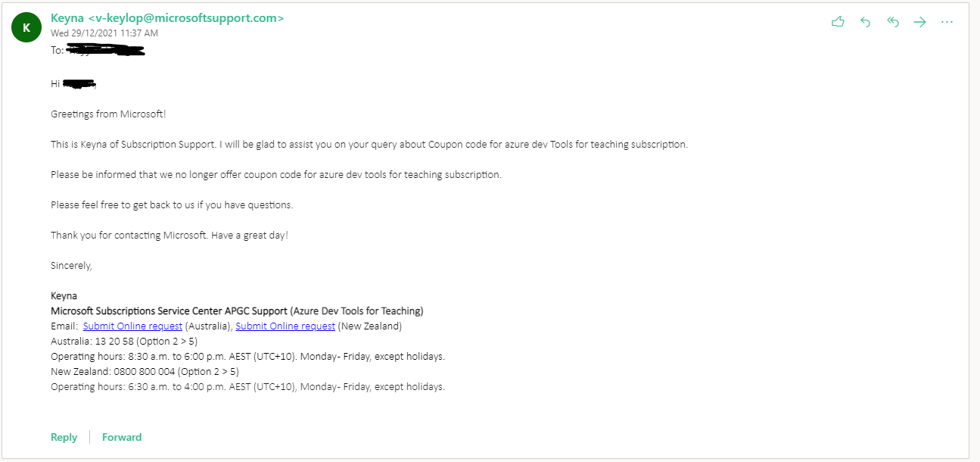The image size is (980, 462).
Task: Click the signature name 'Keyna'
Action: 64,296
